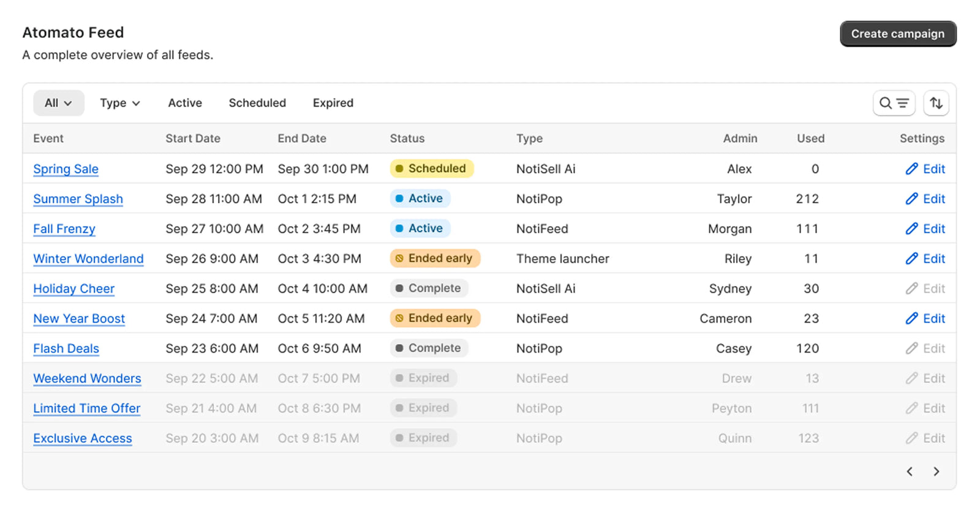Click disabled Edit for Weekend Wonders

[925, 378]
